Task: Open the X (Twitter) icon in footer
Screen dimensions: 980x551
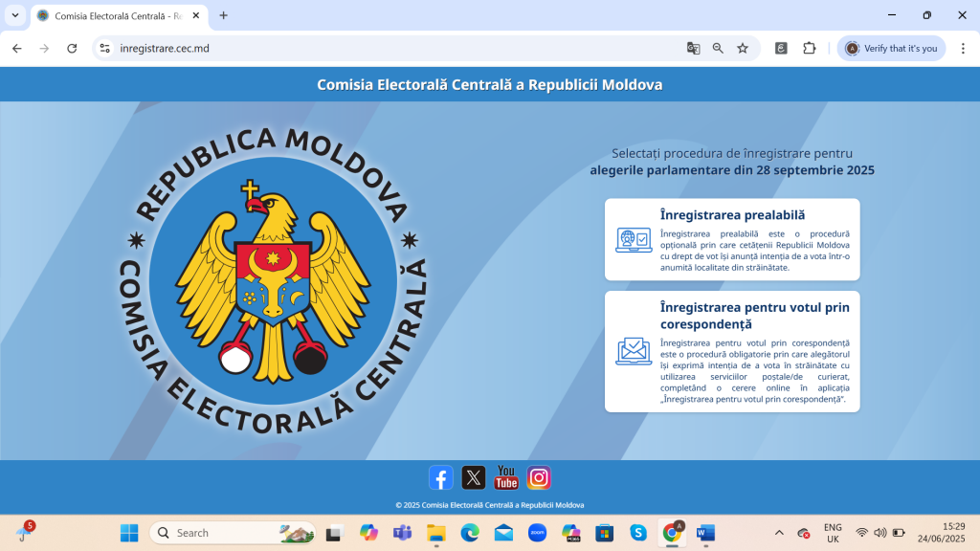Action: (x=473, y=478)
